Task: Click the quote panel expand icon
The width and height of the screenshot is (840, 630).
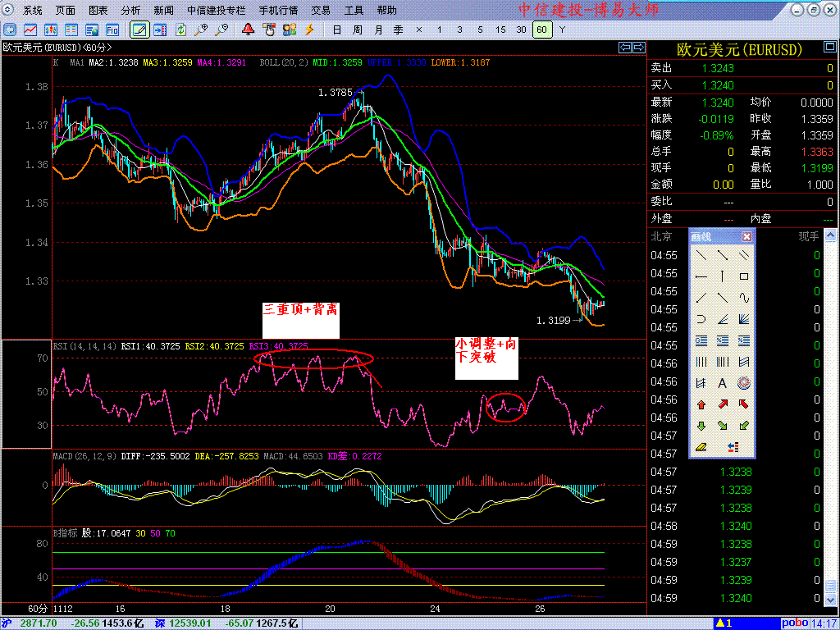Action: tap(830, 48)
